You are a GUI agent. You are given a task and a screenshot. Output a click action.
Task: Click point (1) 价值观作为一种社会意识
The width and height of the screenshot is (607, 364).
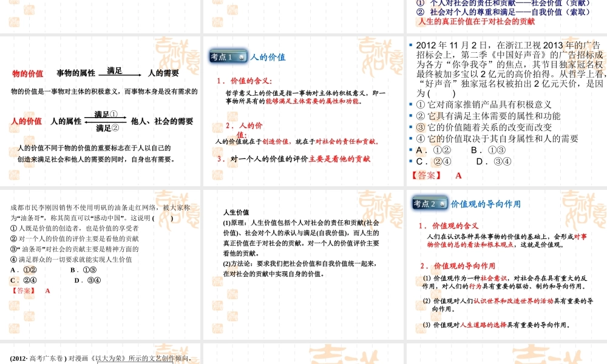pyautogui.click(x=505, y=282)
